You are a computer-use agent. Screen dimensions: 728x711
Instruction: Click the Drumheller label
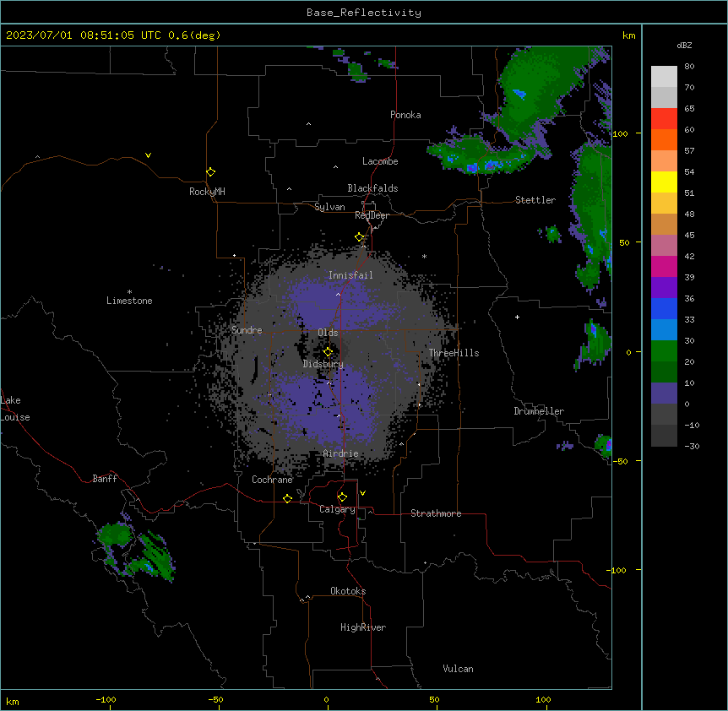(x=539, y=411)
